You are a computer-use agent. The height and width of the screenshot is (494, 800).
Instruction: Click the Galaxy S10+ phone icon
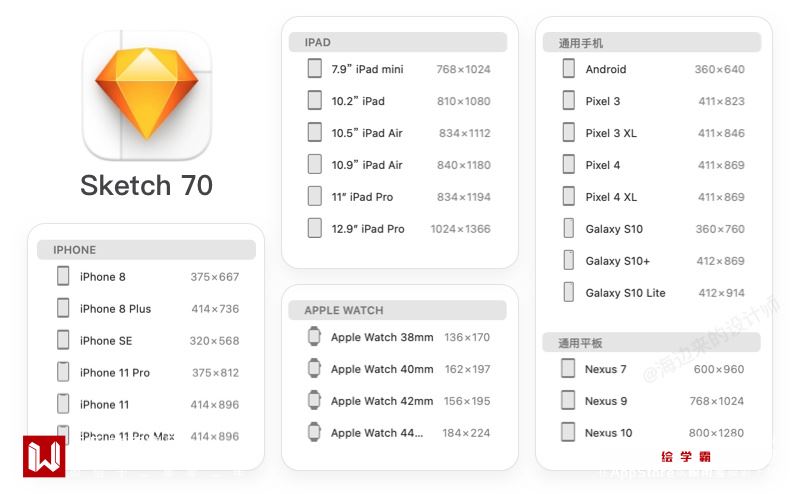[569, 260]
